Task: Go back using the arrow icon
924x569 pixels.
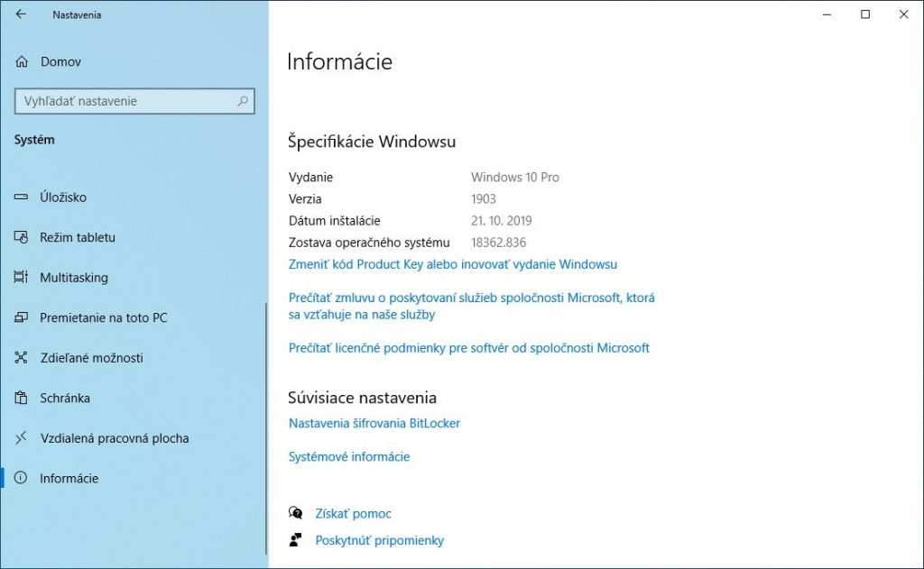Action: click(21, 14)
